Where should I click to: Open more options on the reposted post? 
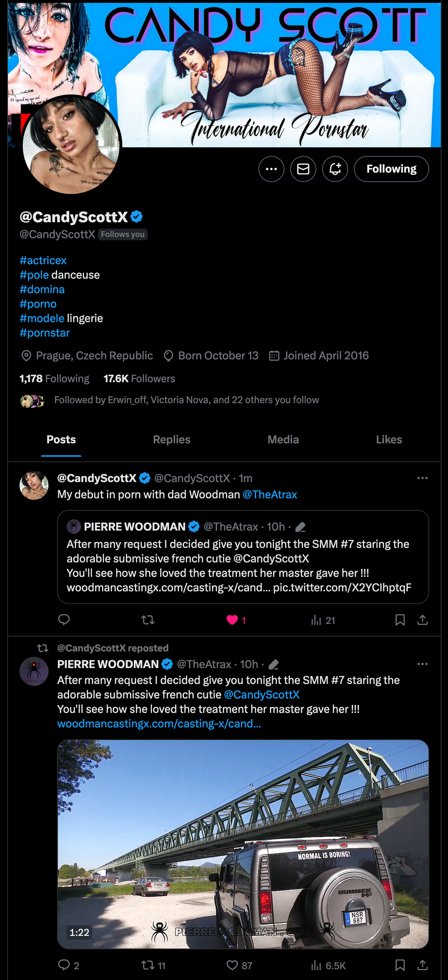[x=422, y=664]
